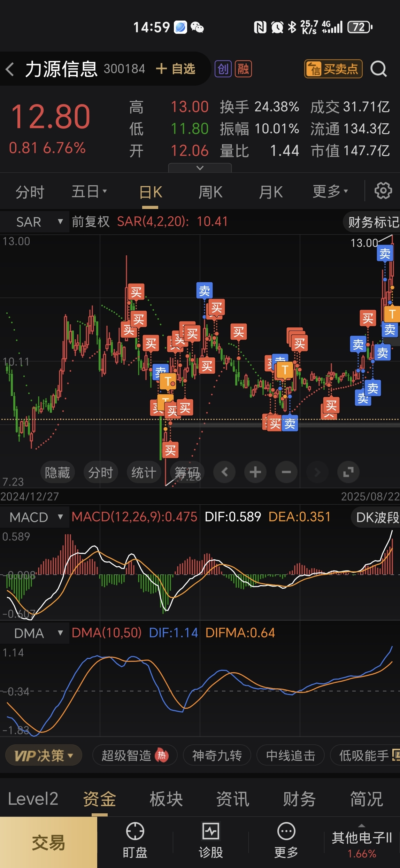The width and height of the screenshot is (400, 868).
Task: Tap SAR(4,2,20) value 10.41
Action: click(x=212, y=221)
